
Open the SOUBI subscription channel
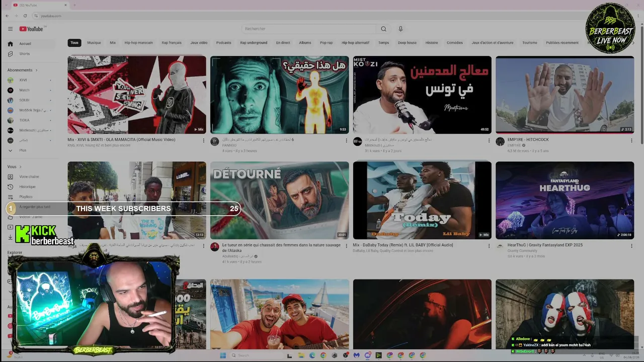[x=30, y=100]
